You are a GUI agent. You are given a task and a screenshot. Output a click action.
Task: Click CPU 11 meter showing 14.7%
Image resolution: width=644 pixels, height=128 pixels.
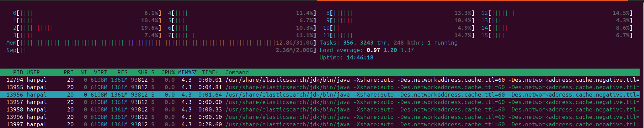pos(398,35)
